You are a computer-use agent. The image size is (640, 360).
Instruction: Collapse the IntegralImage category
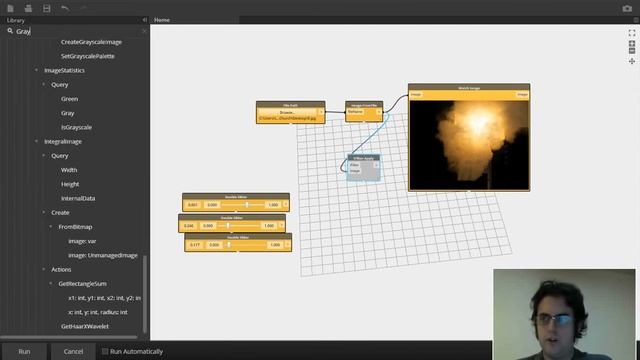click(36, 141)
